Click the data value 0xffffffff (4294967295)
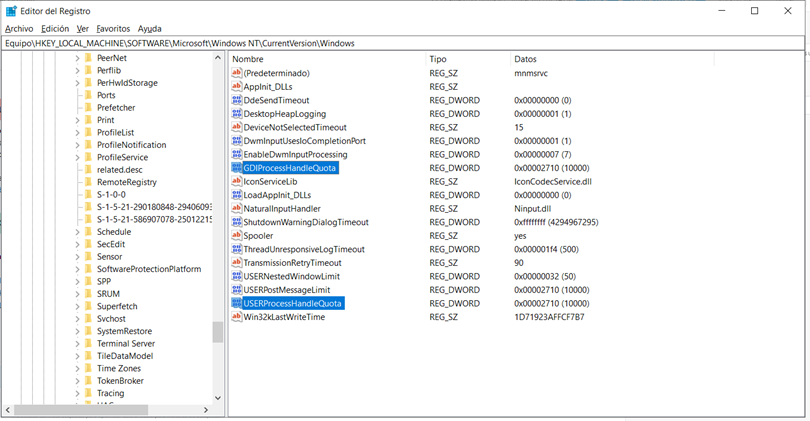The width and height of the screenshot is (810, 421). pos(556,222)
